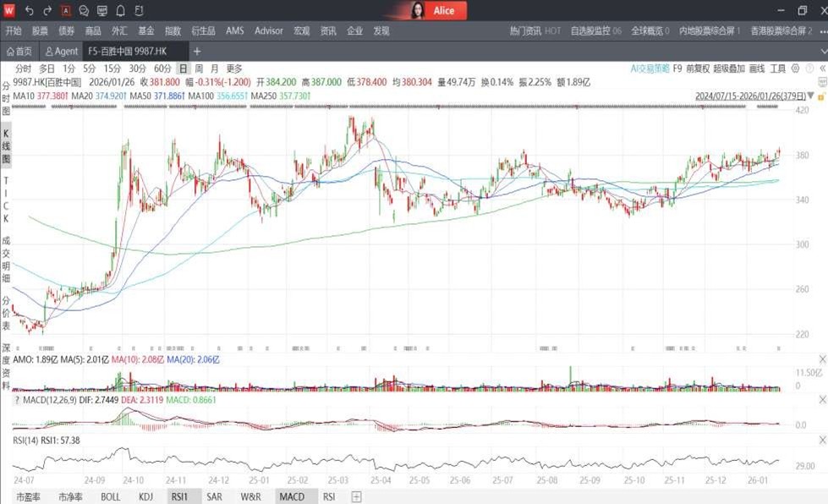This screenshot has width=828, height=504.
Task: Click the plus icon to add indicator tab
Action: 357,497
